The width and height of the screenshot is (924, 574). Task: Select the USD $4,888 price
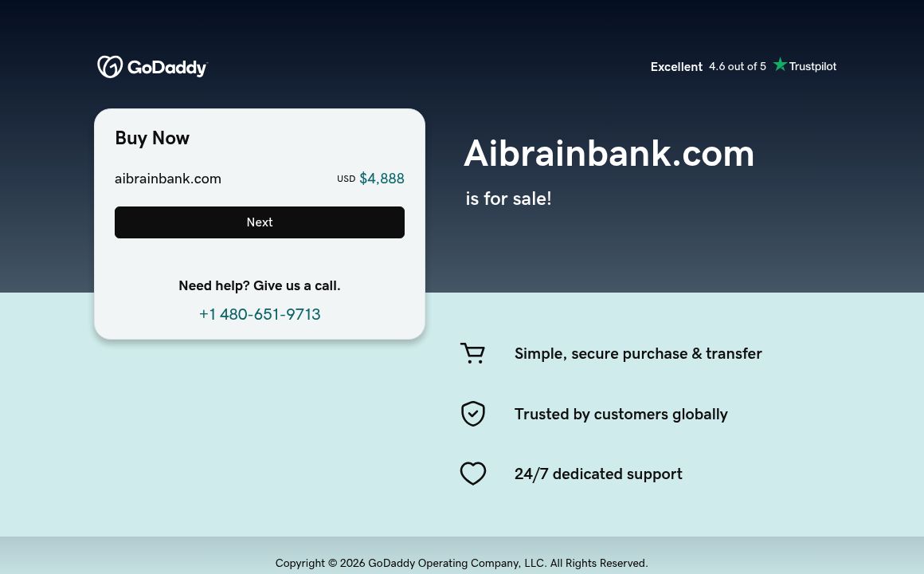click(x=371, y=179)
